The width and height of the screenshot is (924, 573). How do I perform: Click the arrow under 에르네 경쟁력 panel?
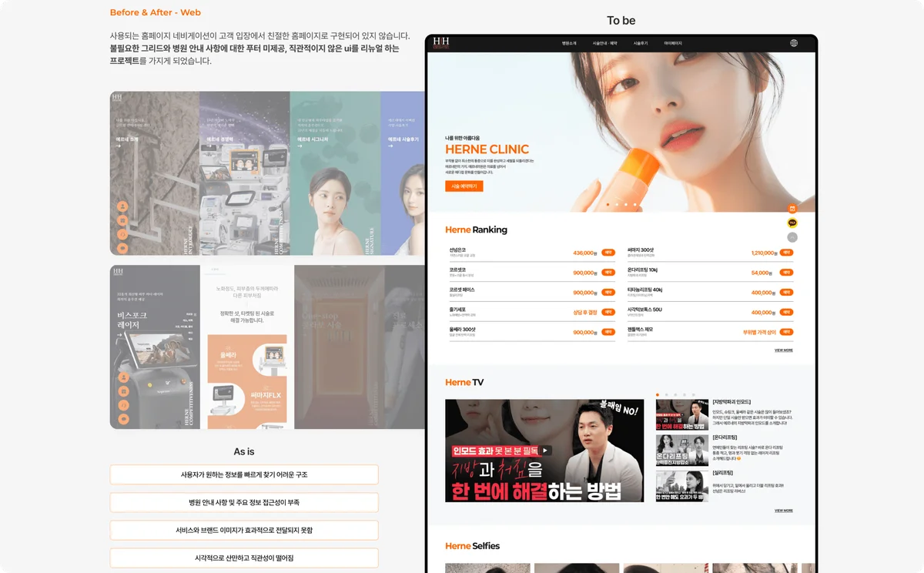[207, 146]
